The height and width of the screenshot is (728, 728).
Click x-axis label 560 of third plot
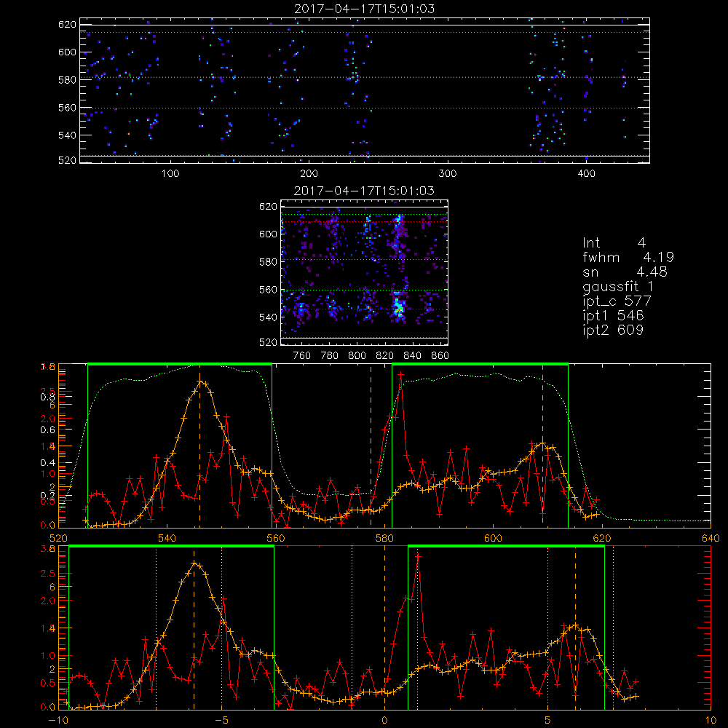pyautogui.click(x=275, y=539)
